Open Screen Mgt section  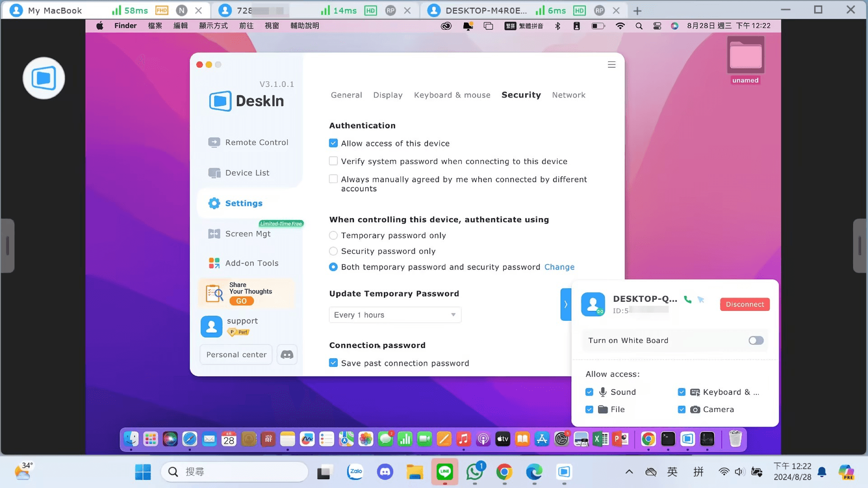[x=239, y=234]
